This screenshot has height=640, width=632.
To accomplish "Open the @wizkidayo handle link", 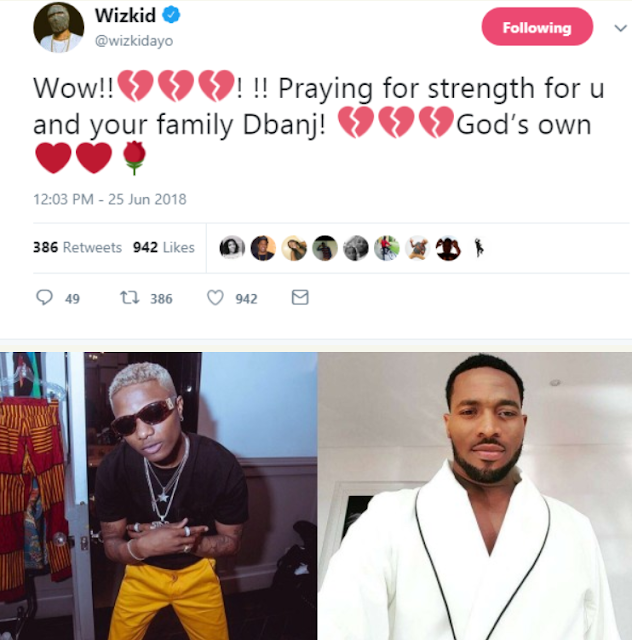I will 134,41.
